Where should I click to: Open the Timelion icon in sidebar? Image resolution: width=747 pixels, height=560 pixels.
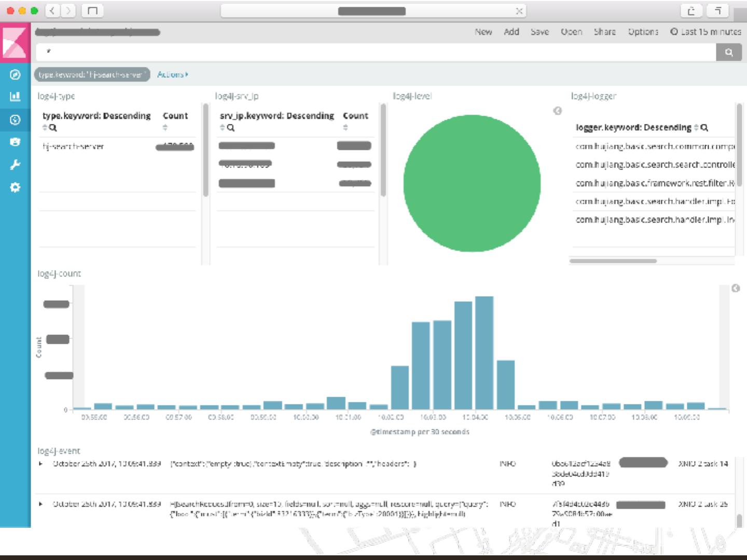[15, 142]
